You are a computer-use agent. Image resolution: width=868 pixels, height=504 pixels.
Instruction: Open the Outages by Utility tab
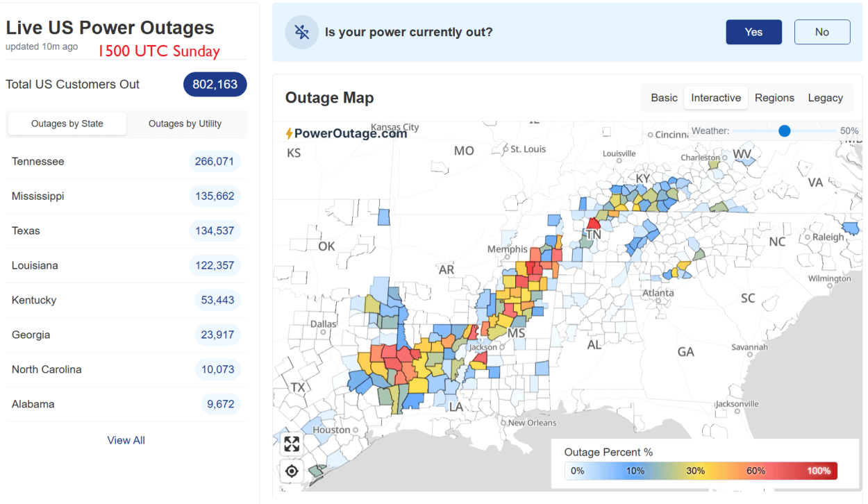click(x=186, y=123)
